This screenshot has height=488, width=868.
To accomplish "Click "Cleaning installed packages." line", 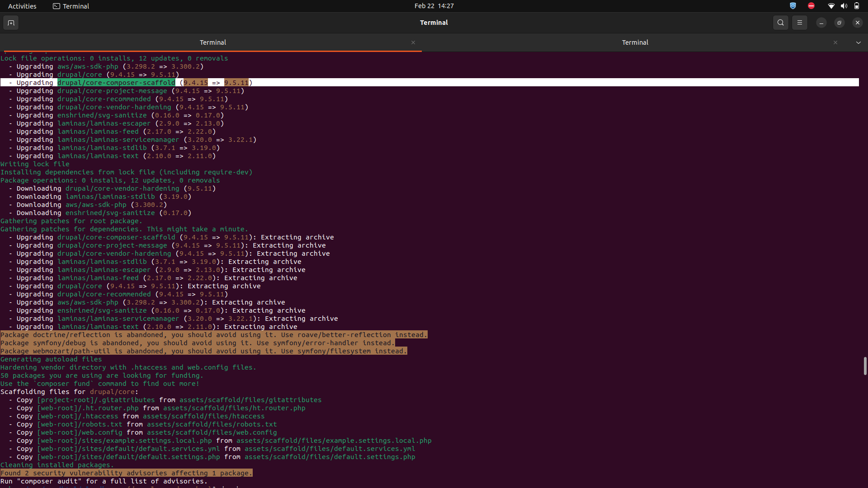I will click(57, 465).
